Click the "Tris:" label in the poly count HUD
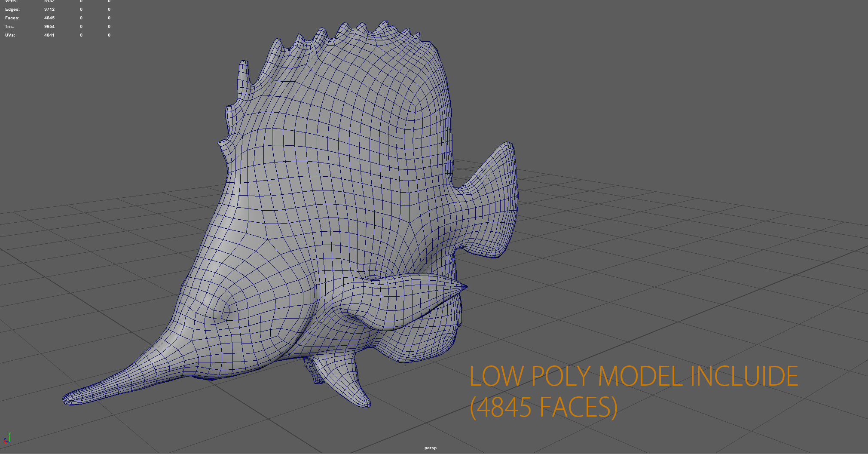This screenshot has width=868, height=454. click(9, 27)
